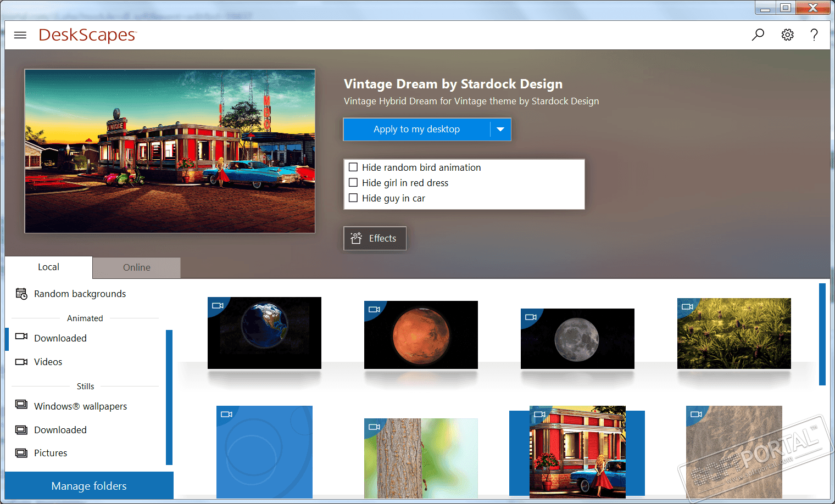This screenshot has height=504, width=835.
Task: Click the Videos camera icon in sidebar
Action: pos(21,362)
